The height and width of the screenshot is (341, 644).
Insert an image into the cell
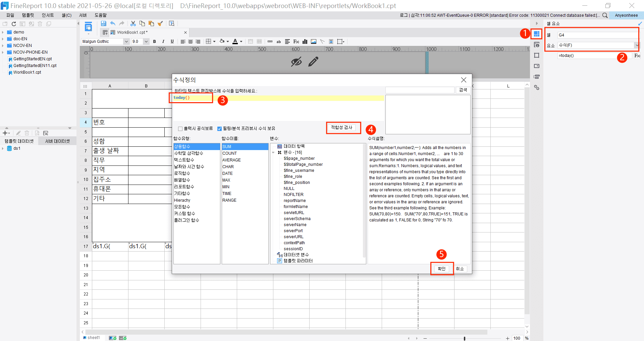[x=314, y=42]
